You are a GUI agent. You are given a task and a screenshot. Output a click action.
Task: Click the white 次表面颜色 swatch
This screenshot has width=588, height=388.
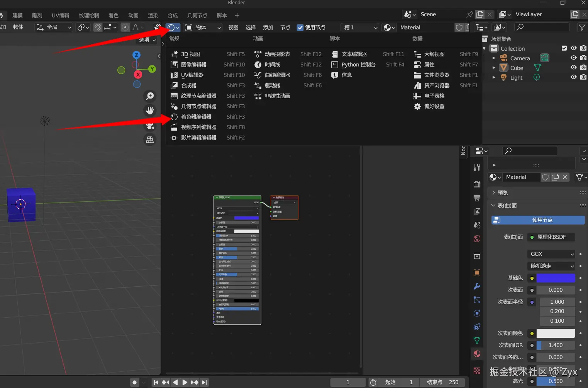556,333
